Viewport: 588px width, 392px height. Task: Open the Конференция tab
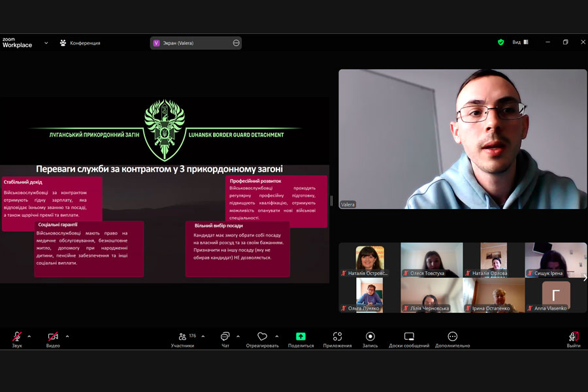(x=80, y=42)
